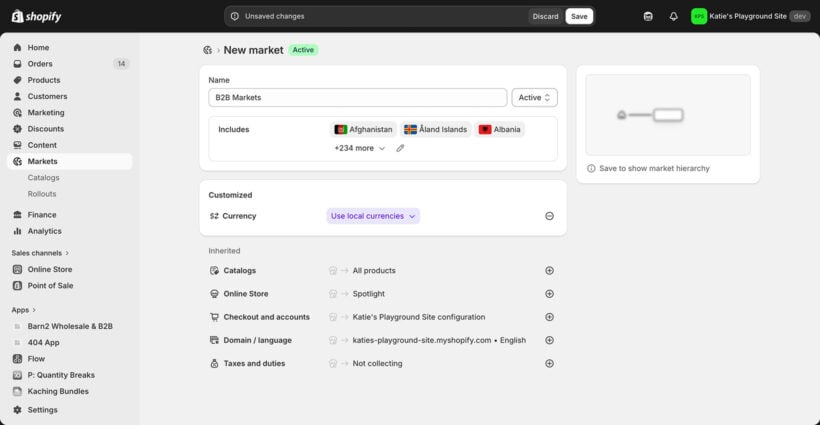Click the Finance bank icon in sidebar
Image resolution: width=820 pixels, height=425 pixels.
[x=17, y=215]
